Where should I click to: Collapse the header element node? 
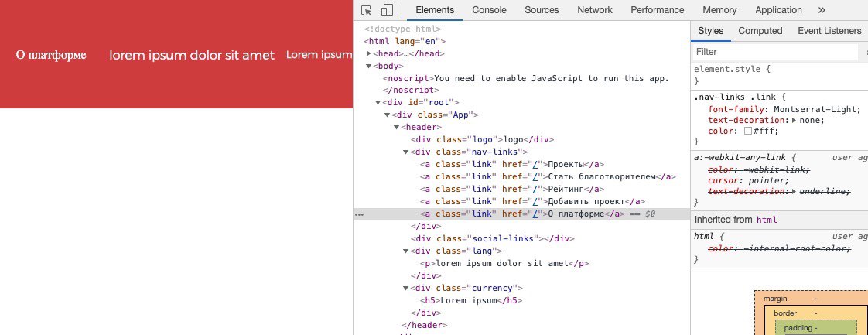397,128
